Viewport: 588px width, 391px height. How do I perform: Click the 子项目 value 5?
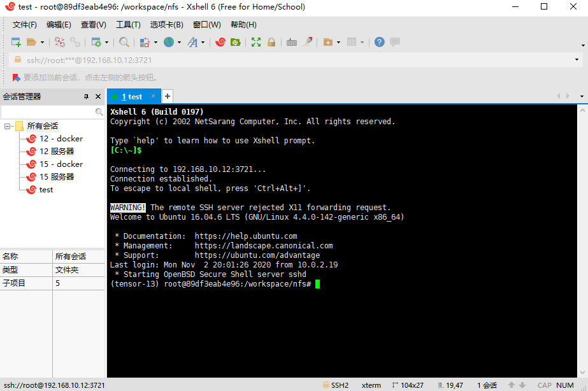(x=58, y=283)
